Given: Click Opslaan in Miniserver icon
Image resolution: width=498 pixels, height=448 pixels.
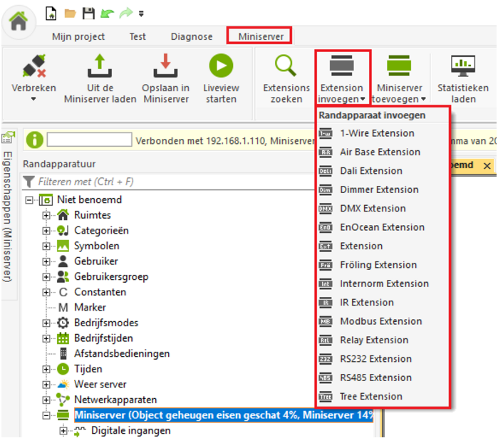Looking at the screenshot, I should click(x=165, y=66).
